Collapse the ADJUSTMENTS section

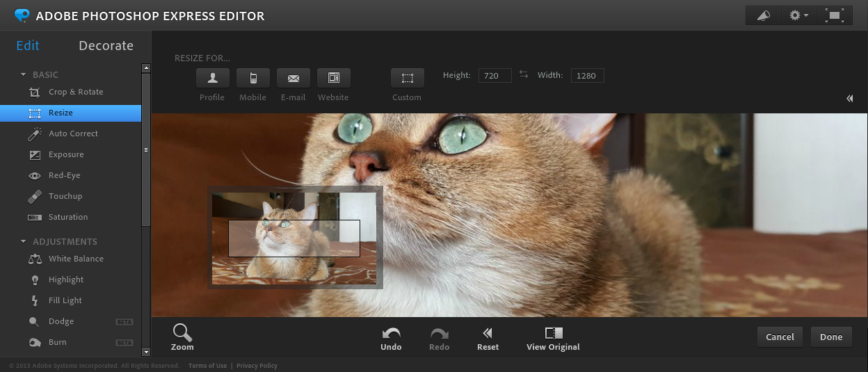click(x=24, y=241)
